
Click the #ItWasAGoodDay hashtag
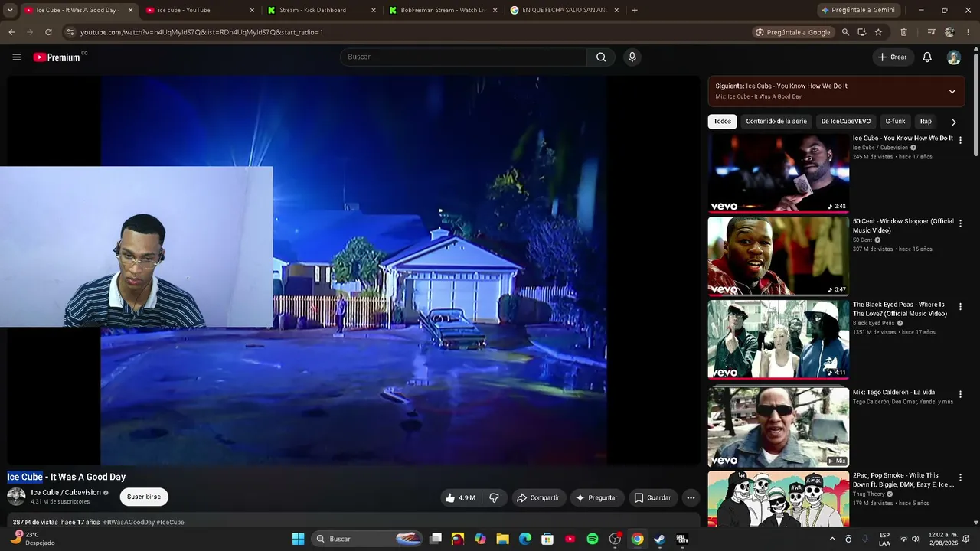[x=129, y=522]
